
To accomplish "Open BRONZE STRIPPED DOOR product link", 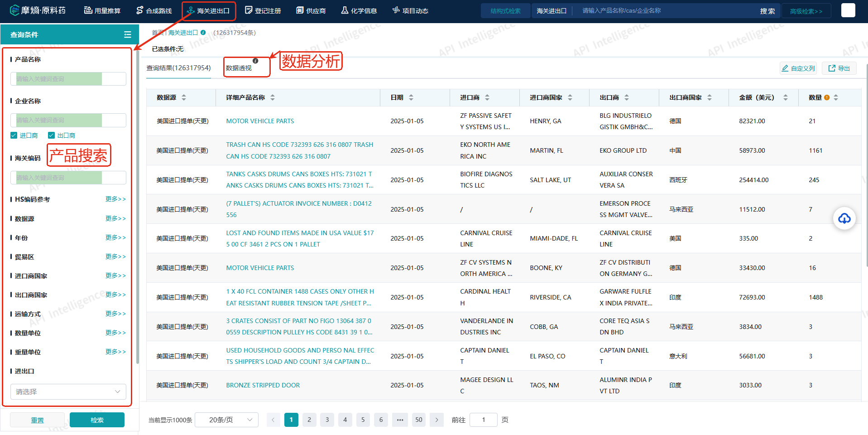I will point(263,385).
